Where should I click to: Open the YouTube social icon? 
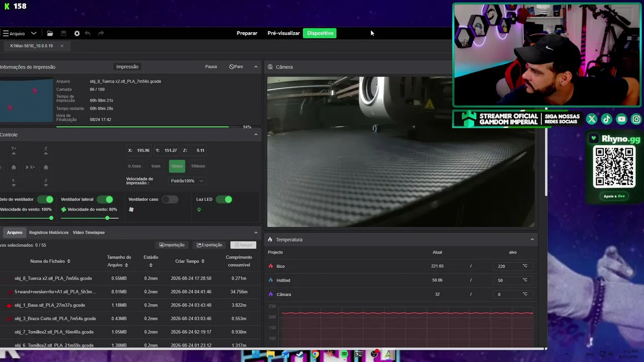click(622, 119)
